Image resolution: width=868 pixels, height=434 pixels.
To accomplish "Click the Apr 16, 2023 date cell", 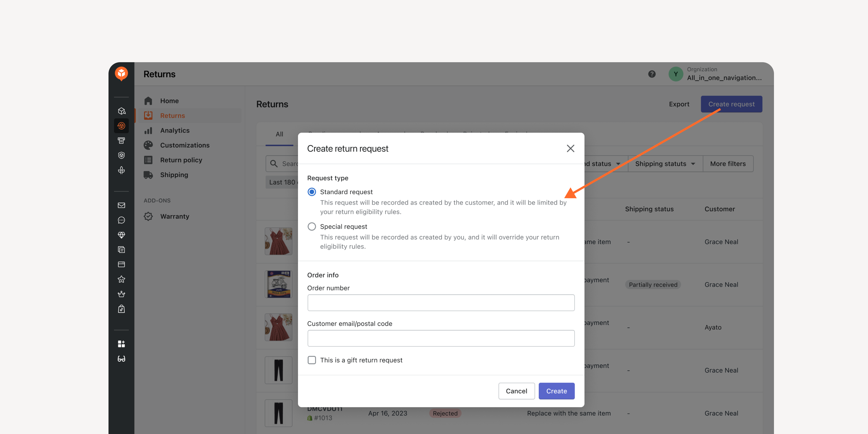I will point(387,413).
